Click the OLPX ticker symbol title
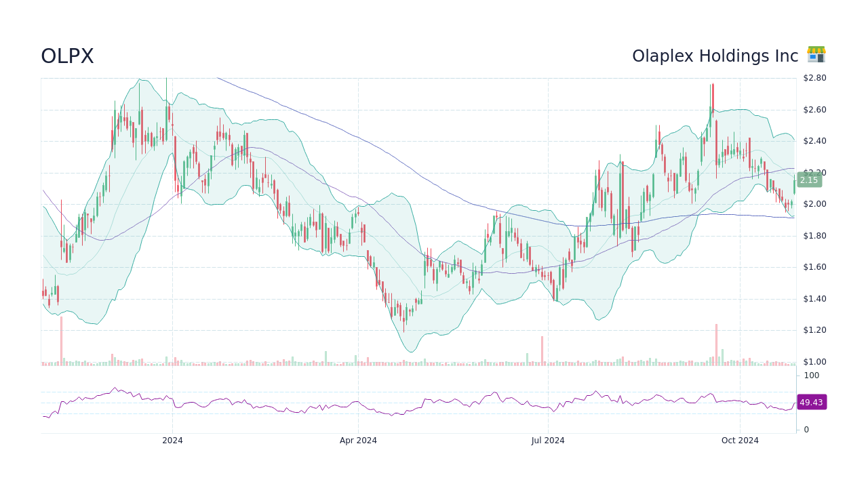The width and height of the screenshot is (868, 488). (67, 56)
